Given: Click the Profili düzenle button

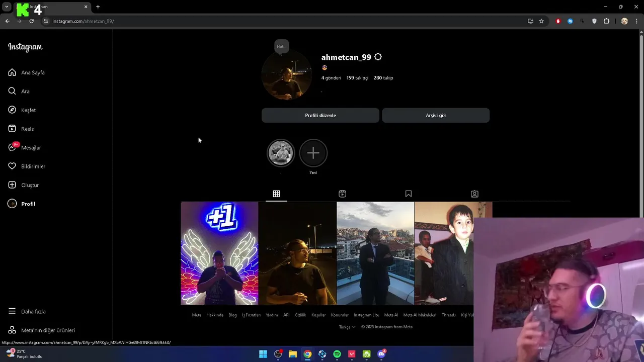Looking at the screenshot, I should (320, 115).
